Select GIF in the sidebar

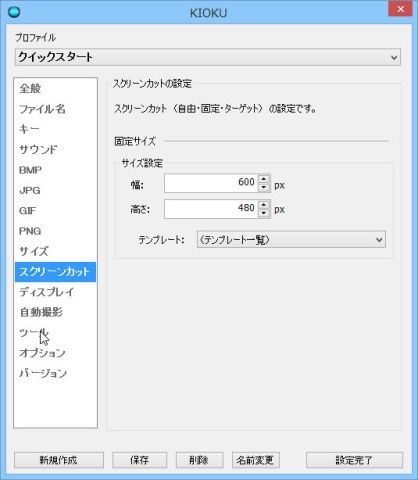55,210
